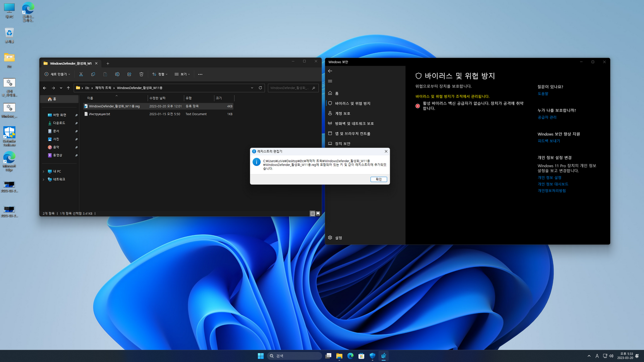Screen dimensions: 644x362
Task: Go forward in File Explorer navigation
Action: click(53, 88)
